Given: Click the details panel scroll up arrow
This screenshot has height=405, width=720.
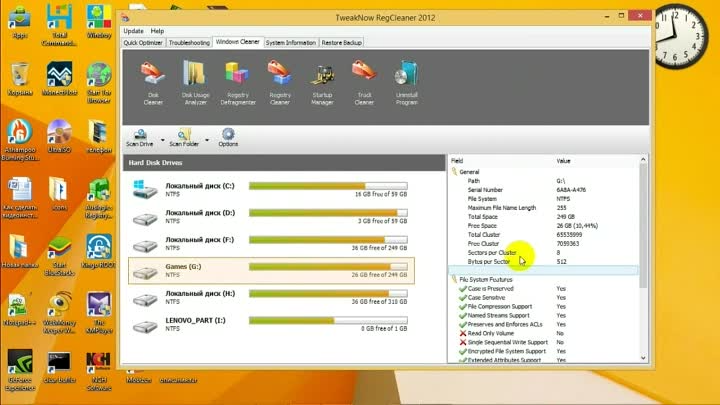Looking at the screenshot, I should pos(643,159).
